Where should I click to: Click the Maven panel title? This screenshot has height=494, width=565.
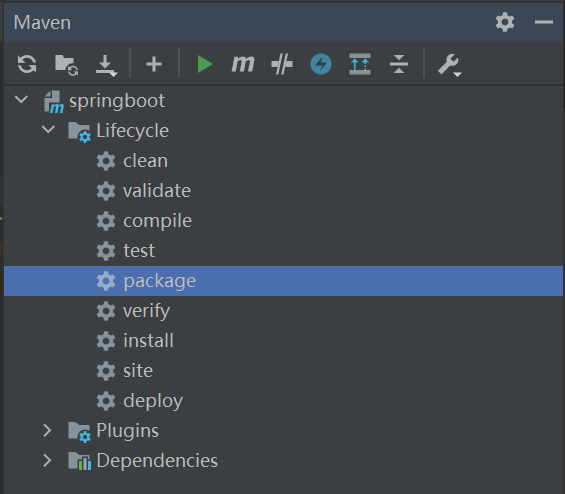click(42, 23)
